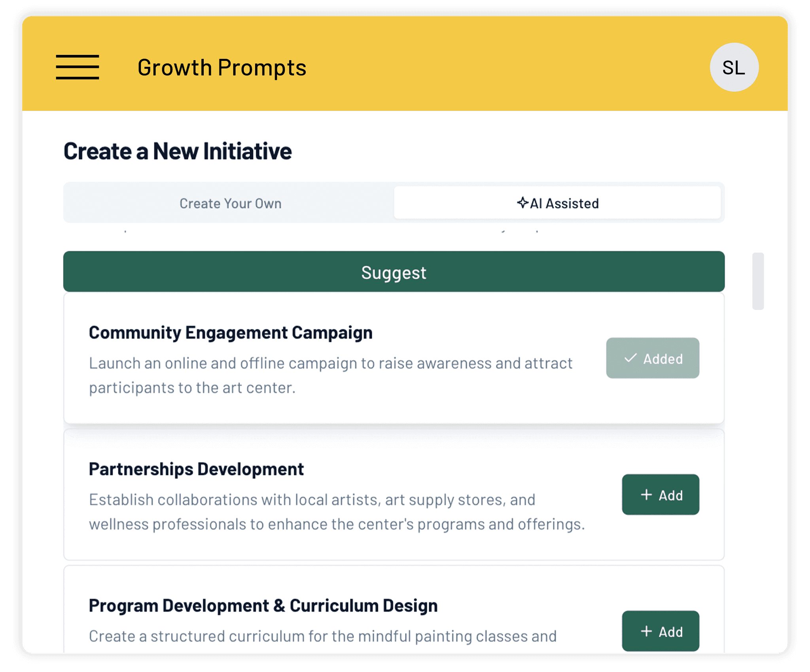Add Program Development & Curriculum Design initiative
Screen dimensions: 810x672
[660, 631]
